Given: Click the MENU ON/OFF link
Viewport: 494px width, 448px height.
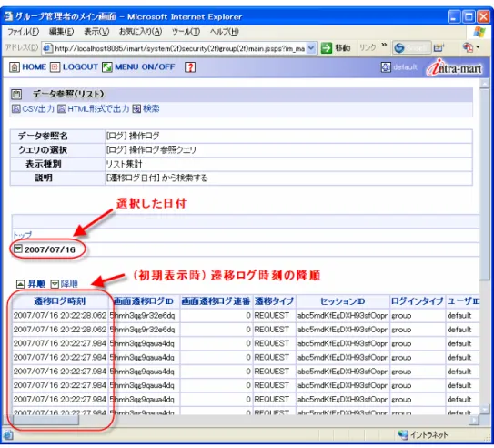Looking at the screenshot, I should click(x=145, y=67).
